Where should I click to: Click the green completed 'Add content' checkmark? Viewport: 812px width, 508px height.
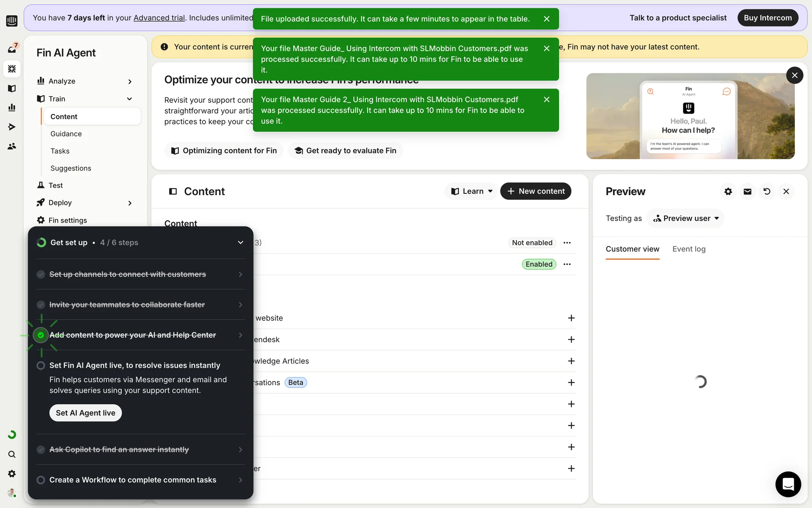[41, 335]
